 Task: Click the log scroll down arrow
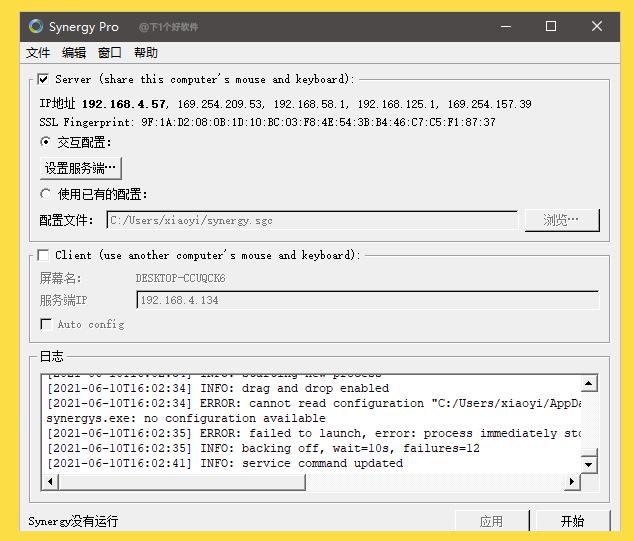pyautogui.click(x=589, y=465)
